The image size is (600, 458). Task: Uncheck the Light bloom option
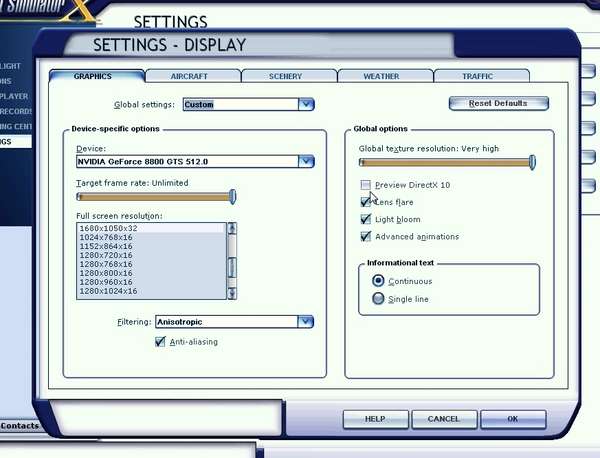coord(366,219)
